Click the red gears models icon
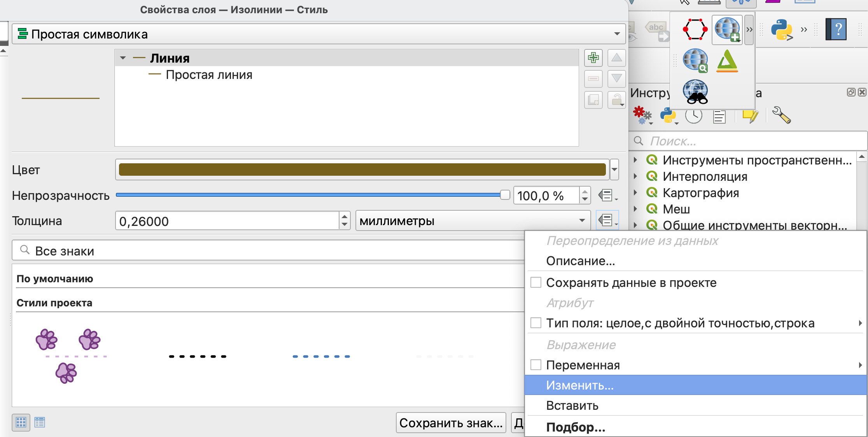This screenshot has height=437, width=868. click(642, 115)
